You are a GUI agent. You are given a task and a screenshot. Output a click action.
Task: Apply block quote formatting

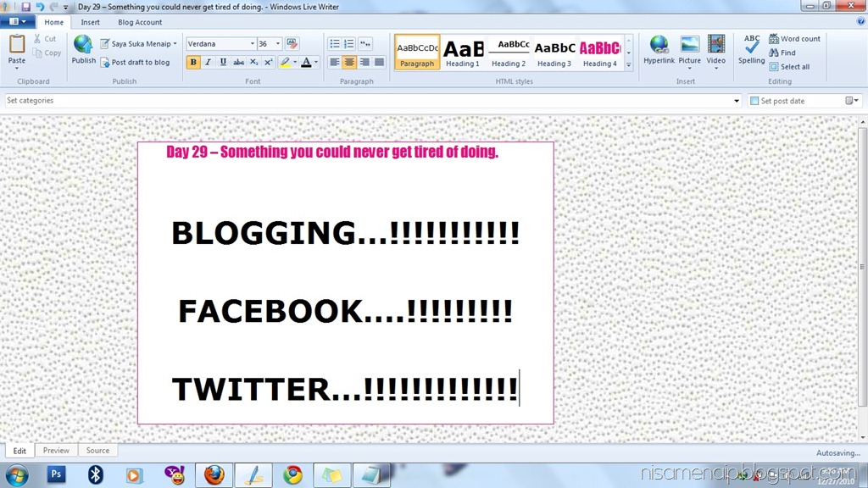[364, 44]
